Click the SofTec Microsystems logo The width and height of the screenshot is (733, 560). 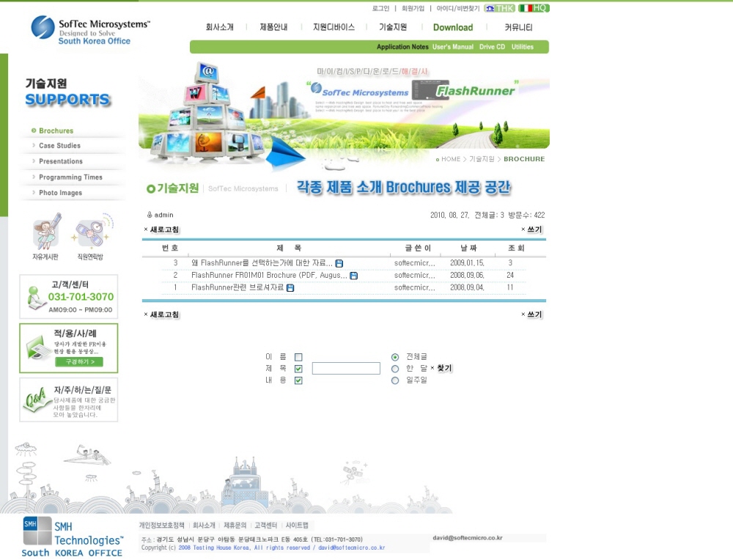(90, 30)
